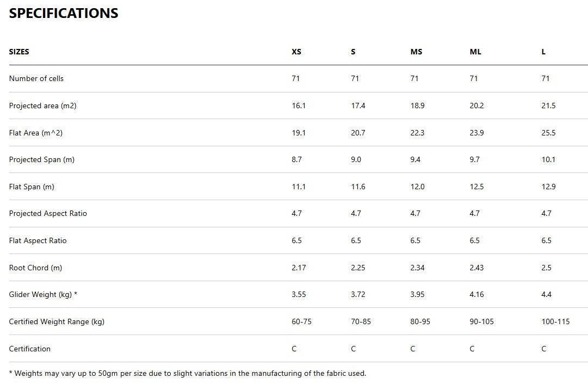The height and width of the screenshot is (384, 588).
Task: Click the ML size column header
Action: (475, 52)
